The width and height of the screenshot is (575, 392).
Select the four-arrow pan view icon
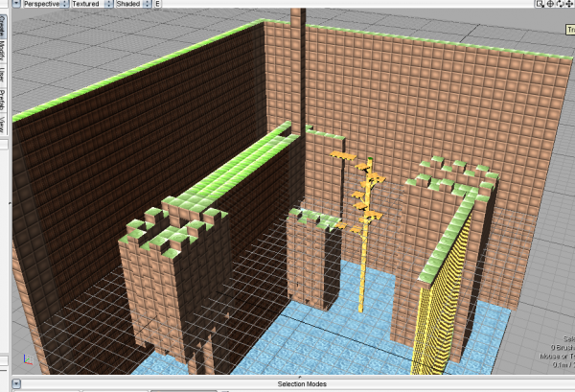tap(570, 4)
